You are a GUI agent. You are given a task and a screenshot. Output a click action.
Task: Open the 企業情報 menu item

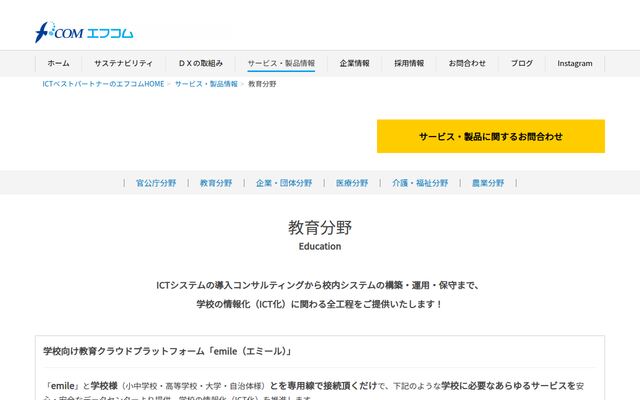[354, 63]
